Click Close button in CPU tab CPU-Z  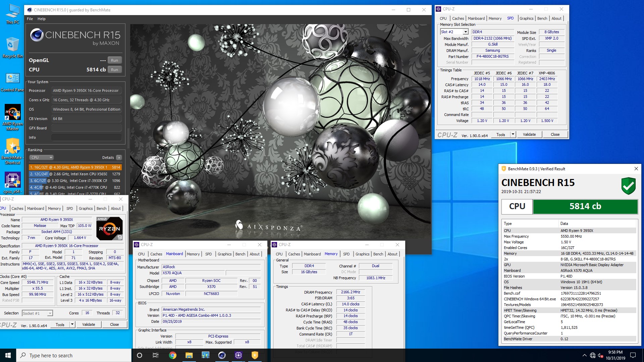tap(114, 324)
